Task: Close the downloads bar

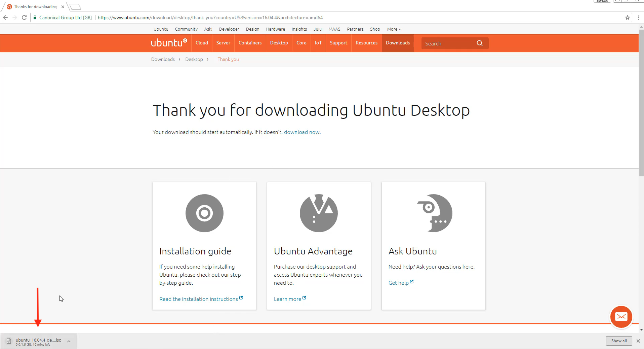Action: pyautogui.click(x=638, y=341)
